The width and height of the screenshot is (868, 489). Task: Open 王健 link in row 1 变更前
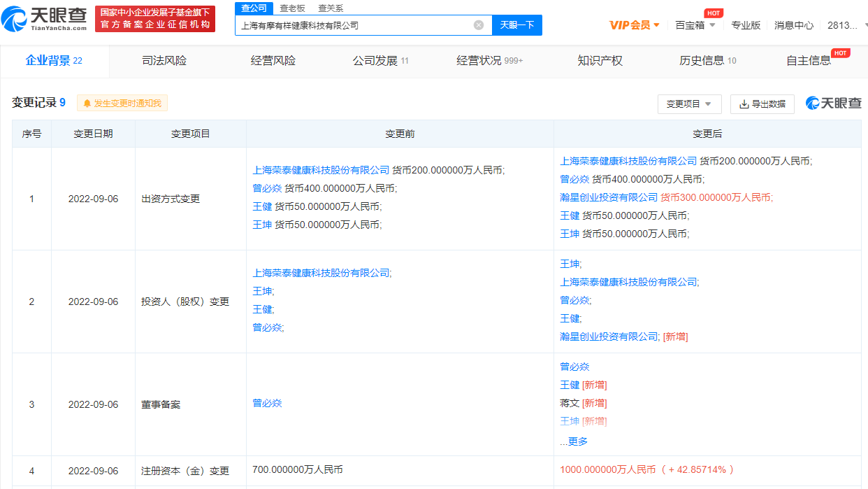coord(262,206)
